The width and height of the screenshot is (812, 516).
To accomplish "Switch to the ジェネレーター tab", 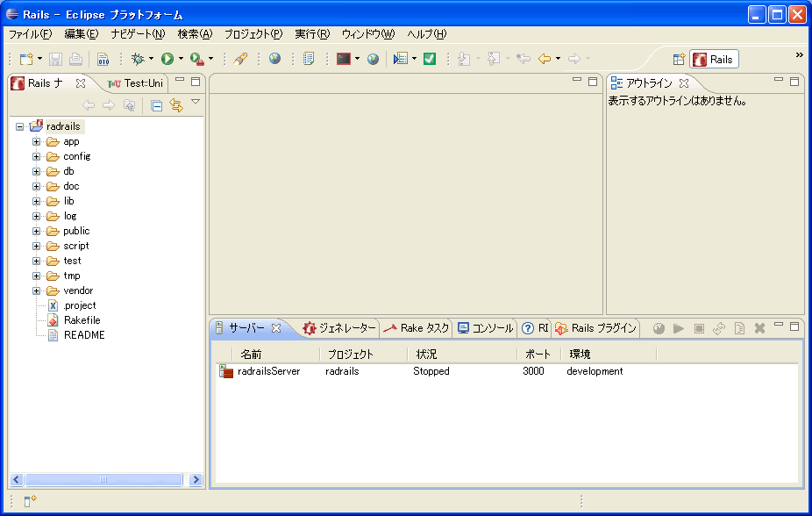I will tap(339, 328).
